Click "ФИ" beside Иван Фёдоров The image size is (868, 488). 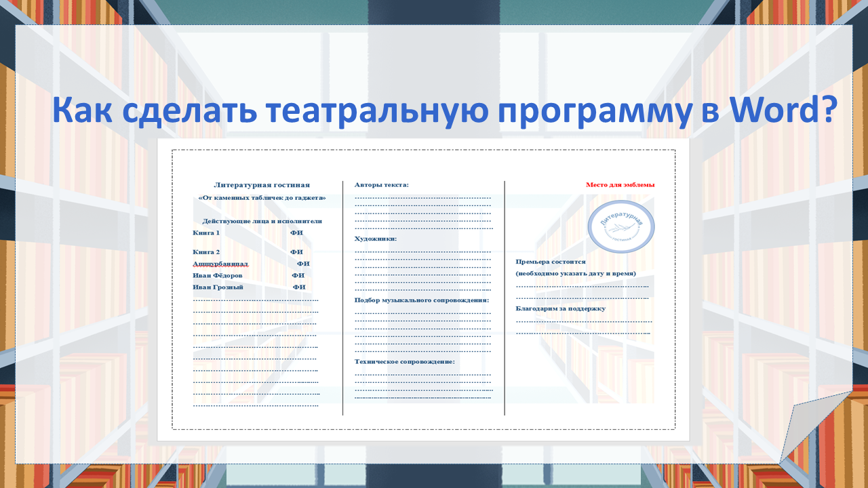298,276
